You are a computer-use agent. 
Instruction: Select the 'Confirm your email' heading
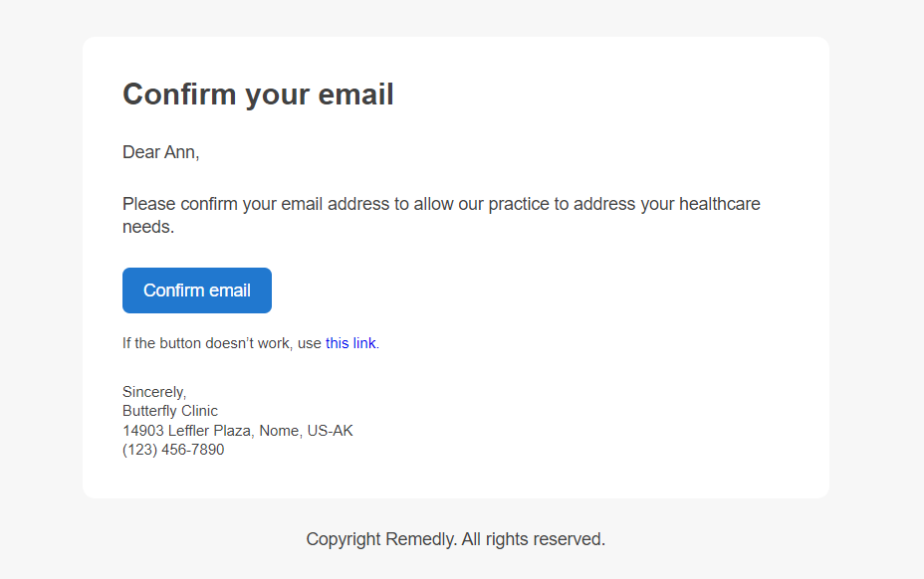[258, 95]
